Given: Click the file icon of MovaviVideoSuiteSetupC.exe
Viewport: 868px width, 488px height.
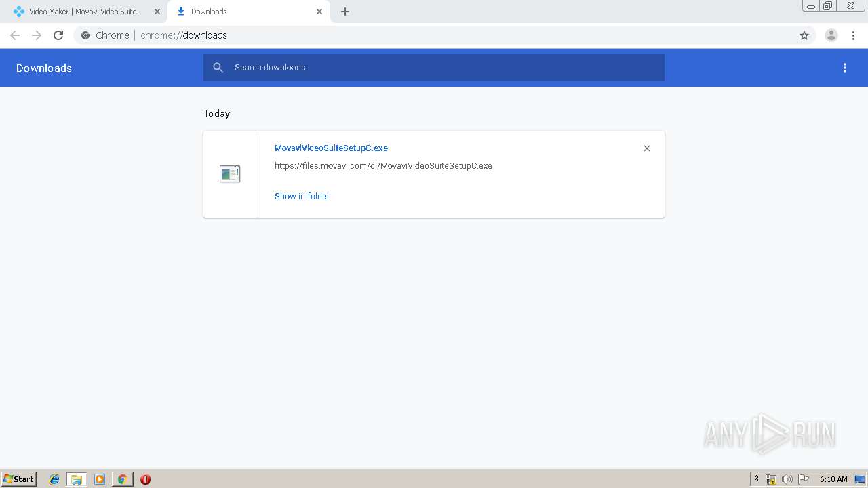Looking at the screenshot, I should 230,174.
